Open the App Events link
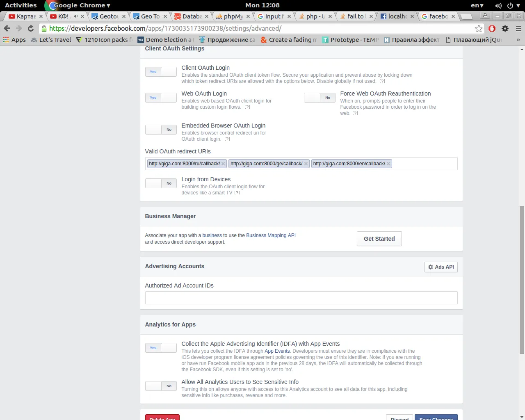Screen dimensions: 525x420 277,351
